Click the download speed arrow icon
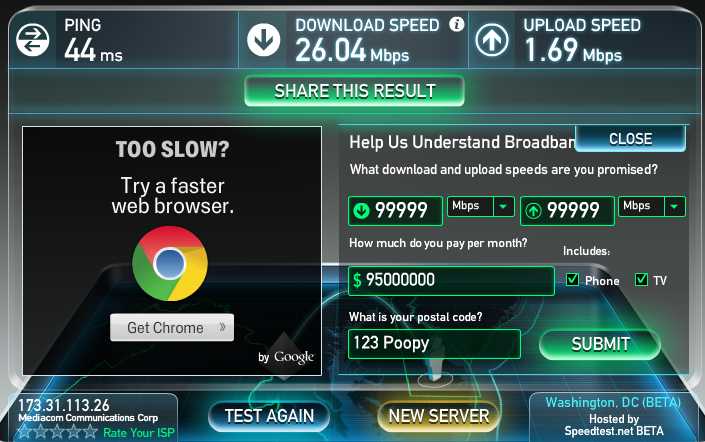Screen dimensions: 705x442 [263, 40]
